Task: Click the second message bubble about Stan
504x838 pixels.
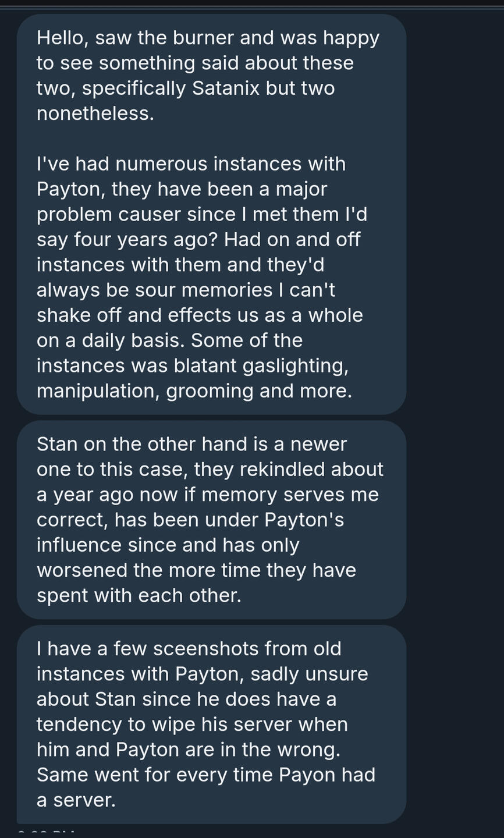Action: pos(211,520)
